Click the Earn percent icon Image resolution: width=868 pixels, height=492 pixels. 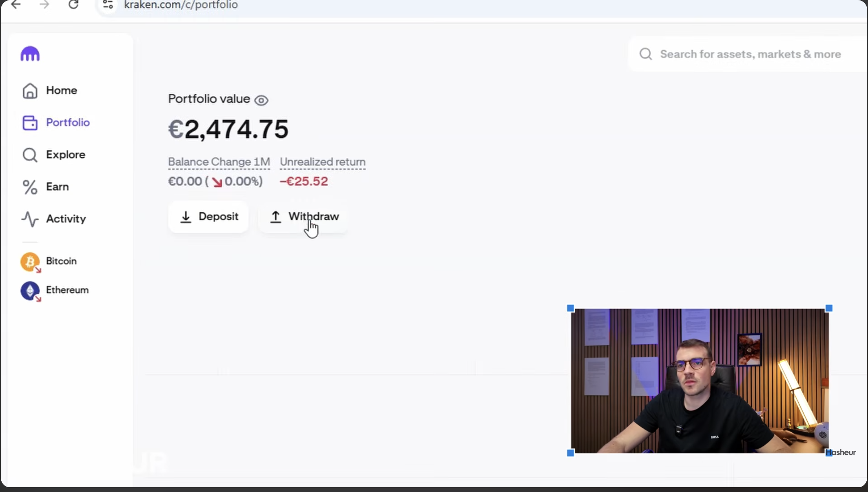tap(30, 187)
